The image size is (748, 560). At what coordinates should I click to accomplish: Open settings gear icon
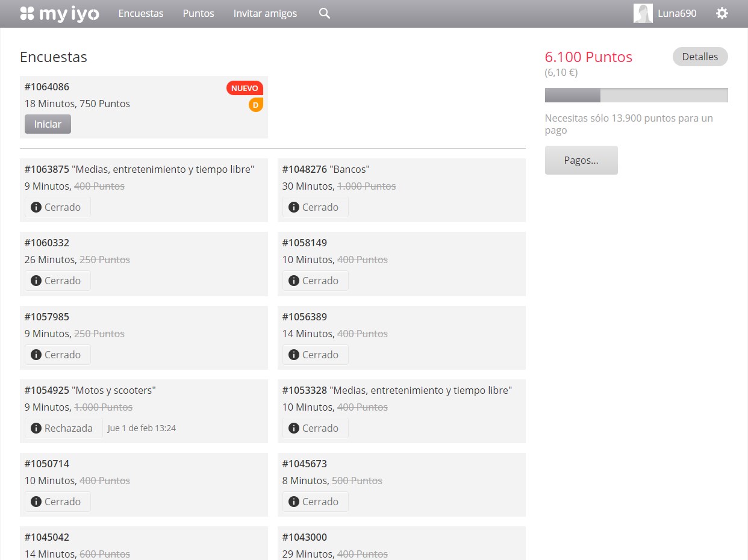722,13
